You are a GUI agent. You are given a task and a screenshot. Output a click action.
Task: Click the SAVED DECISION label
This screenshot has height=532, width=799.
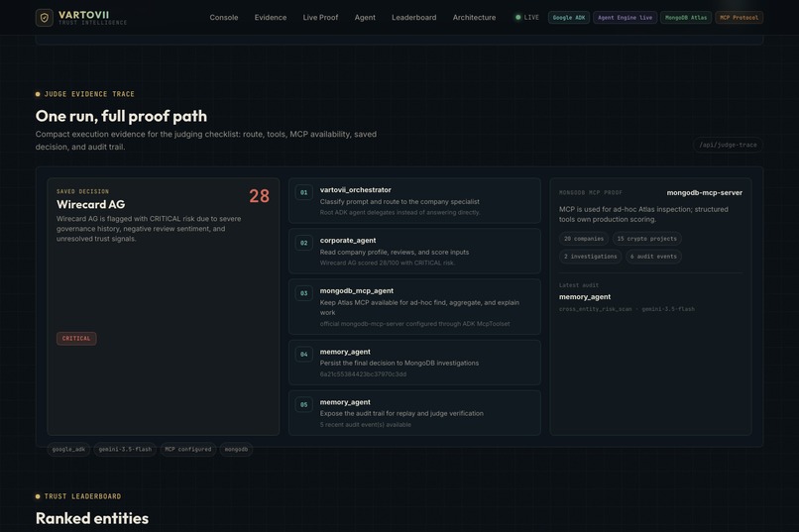pyautogui.click(x=82, y=191)
